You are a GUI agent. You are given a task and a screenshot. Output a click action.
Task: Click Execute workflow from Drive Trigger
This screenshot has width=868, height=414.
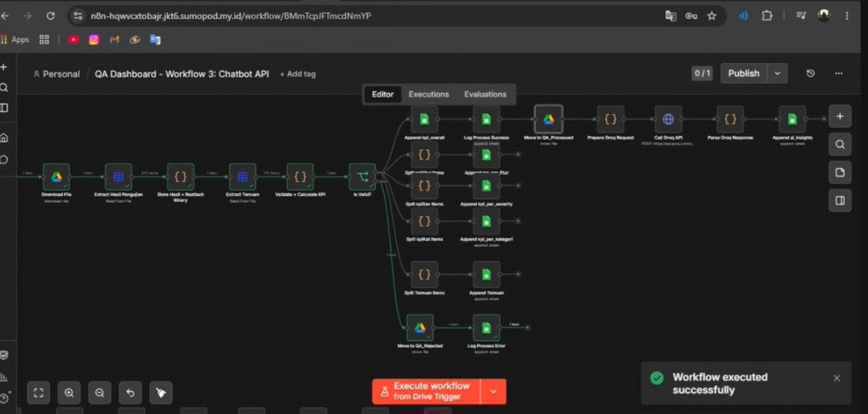point(427,392)
